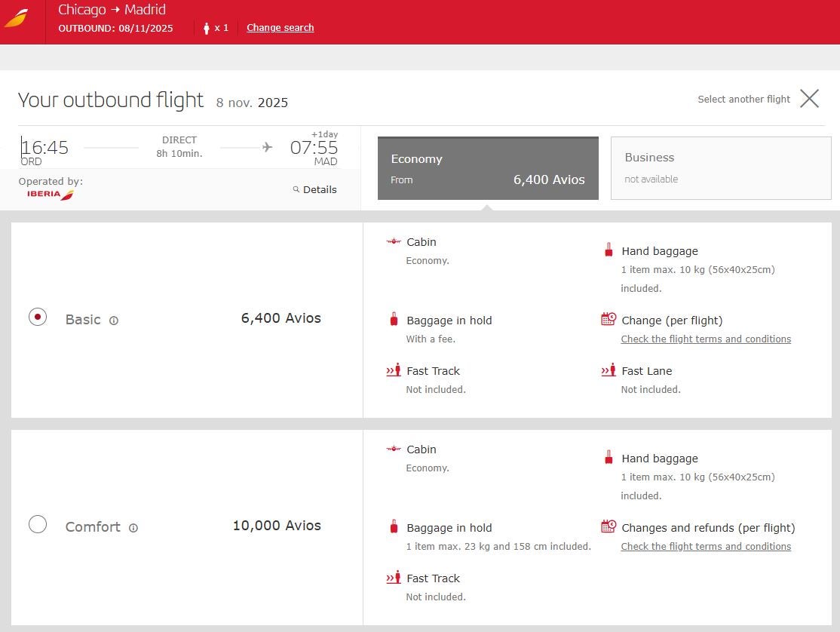The image size is (840, 632).
Task: Click the info icon beside Comfort fare
Action: [133, 528]
